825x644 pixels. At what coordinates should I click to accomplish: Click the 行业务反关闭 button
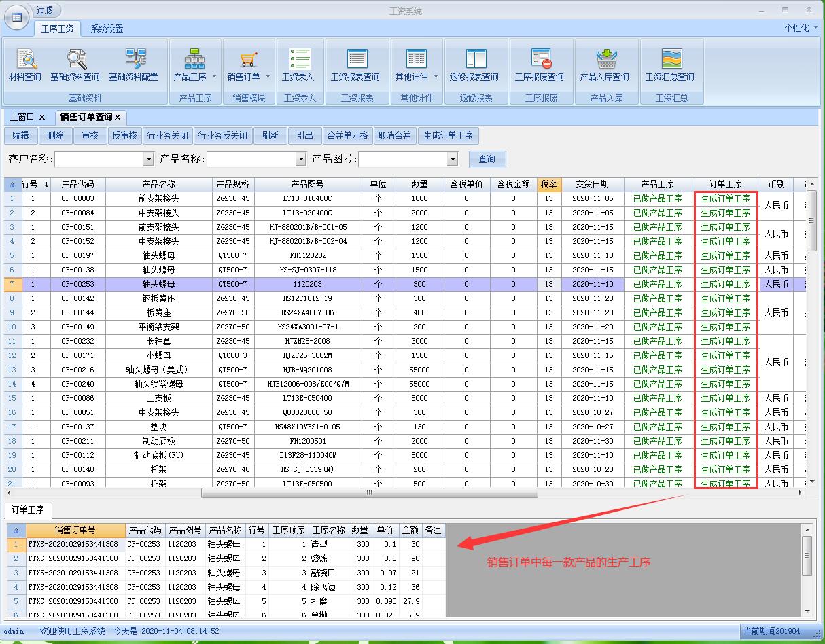tap(223, 135)
